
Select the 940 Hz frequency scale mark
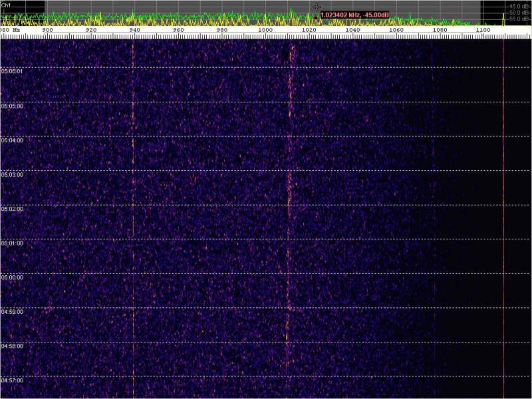pyautogui.click(x=134, y=30)
